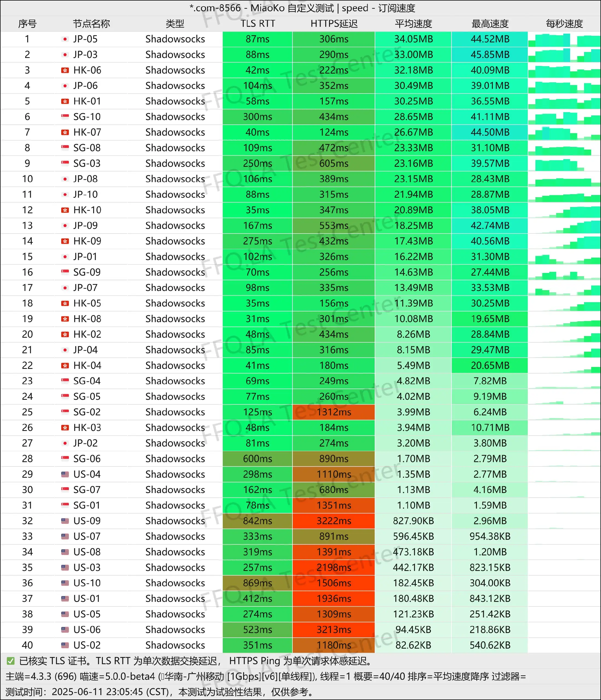Click the Japan flag beside JP-03
601x700 pixels.
65,55
